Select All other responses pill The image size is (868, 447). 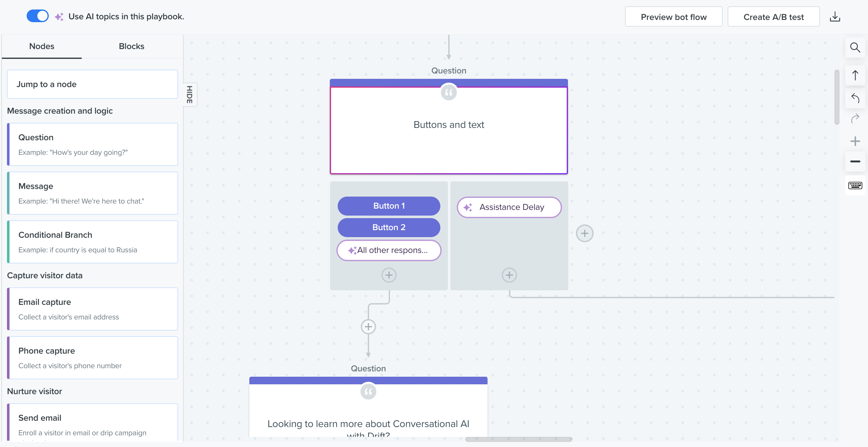pos(388,250)
